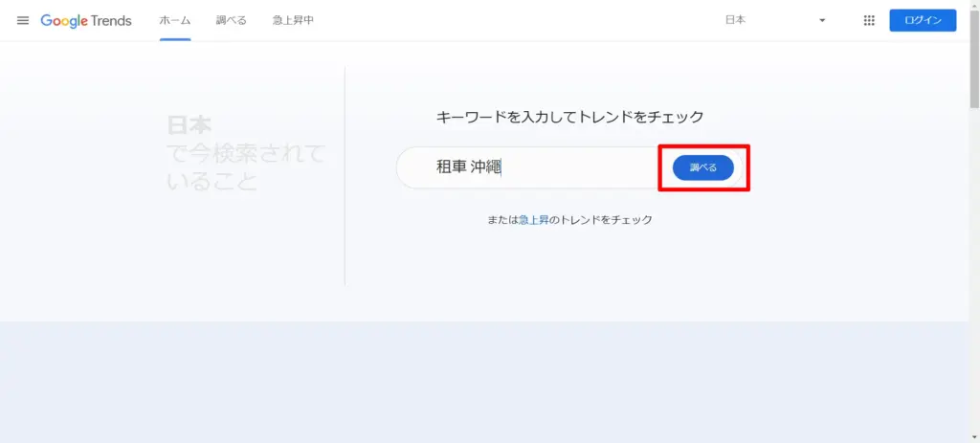980x443 pixels.
Task: Click the ログイン button
Action: (924, 21)
